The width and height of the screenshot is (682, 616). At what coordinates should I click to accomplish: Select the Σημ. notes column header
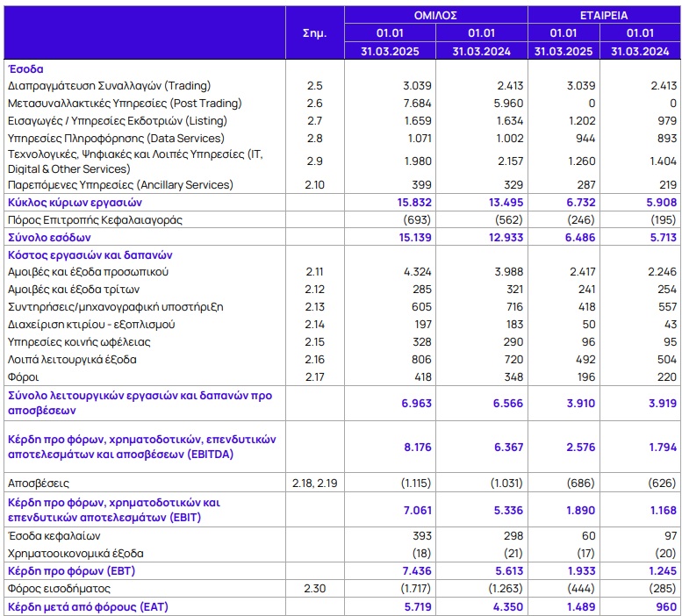click(315, 32)
